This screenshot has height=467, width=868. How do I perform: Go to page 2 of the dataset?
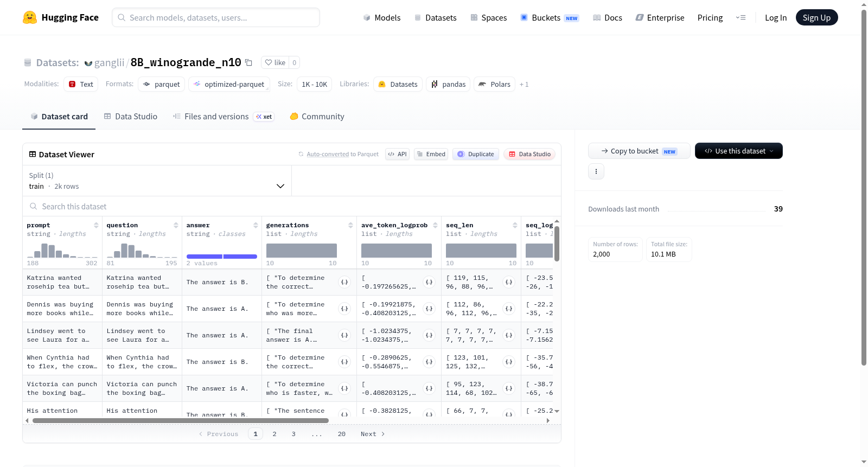click(275, 434)
